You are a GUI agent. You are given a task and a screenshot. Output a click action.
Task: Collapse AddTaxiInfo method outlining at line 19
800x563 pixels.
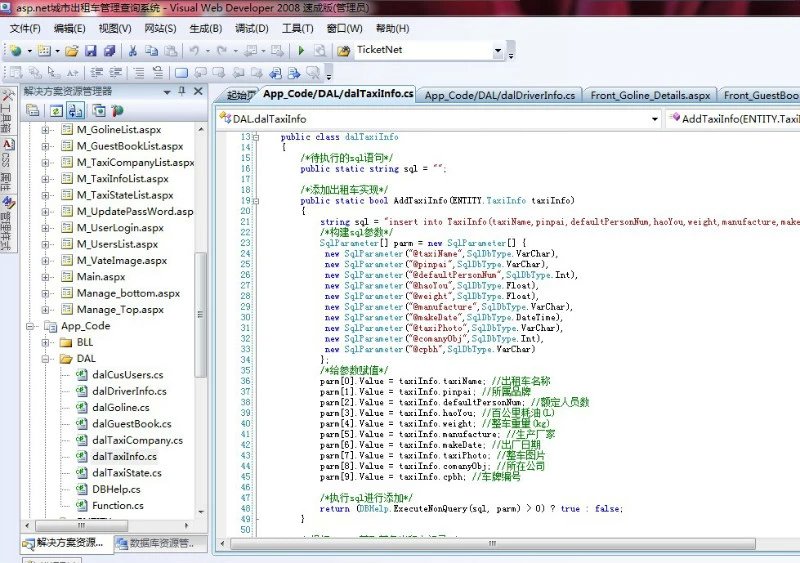click(256, 201)
